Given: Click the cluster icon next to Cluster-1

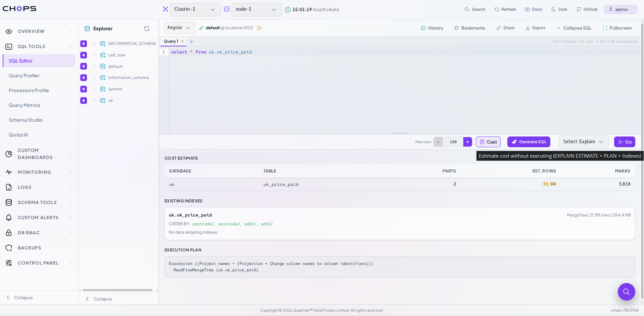Looking at the screenshot, I should pos(166,9).
